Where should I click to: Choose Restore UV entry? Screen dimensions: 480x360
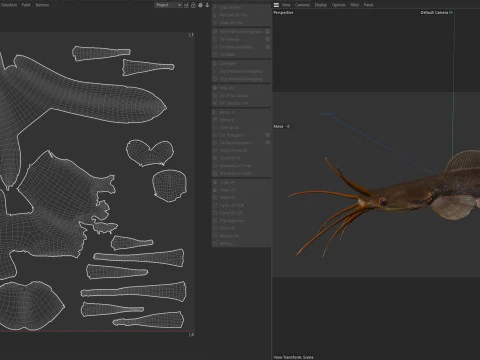[x=241, y=236]
